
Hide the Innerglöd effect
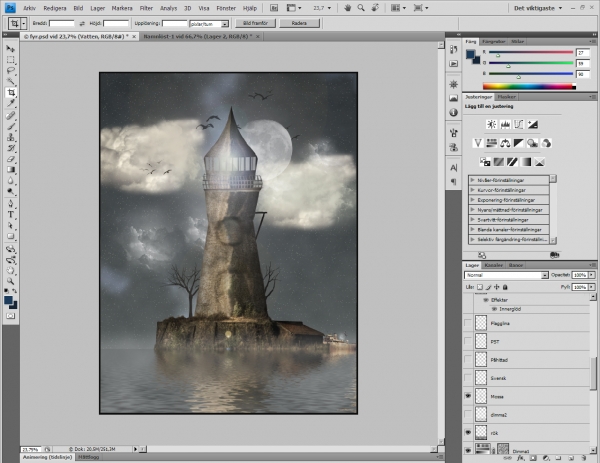point(494,309)
